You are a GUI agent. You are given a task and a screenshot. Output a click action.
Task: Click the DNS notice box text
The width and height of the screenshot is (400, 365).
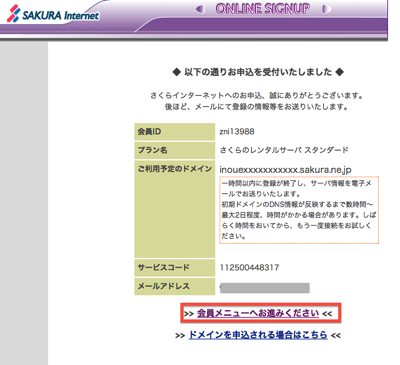[299, 210]
